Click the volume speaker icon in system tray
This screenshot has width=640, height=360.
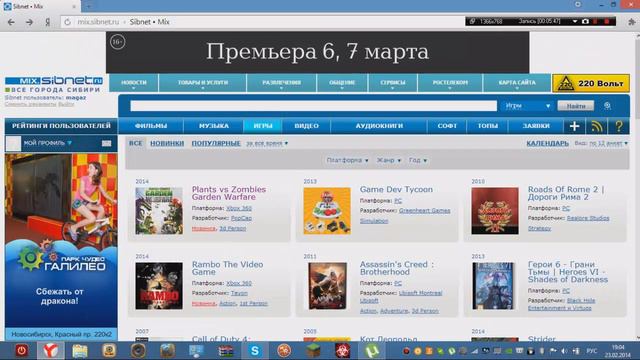564,351
